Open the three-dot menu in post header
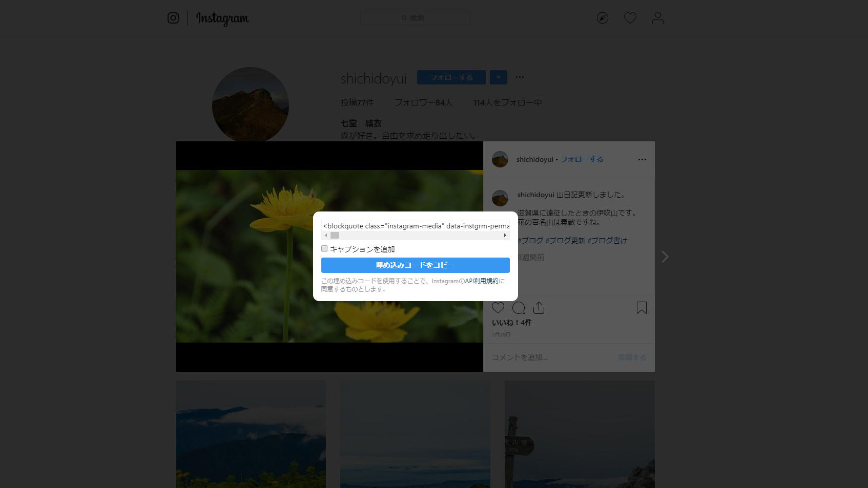This screenshot has width=868, height=488. [642, 159]
